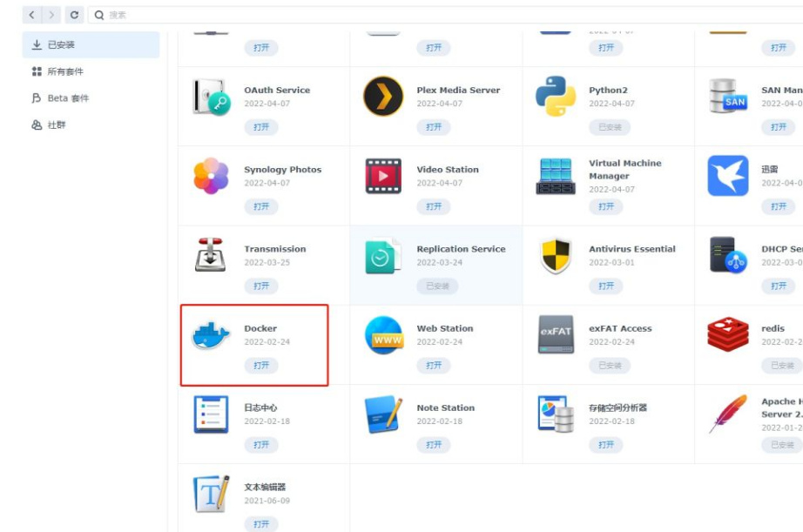
Task: Open the Beta 套件 sidebar tab
Action: 91,98
